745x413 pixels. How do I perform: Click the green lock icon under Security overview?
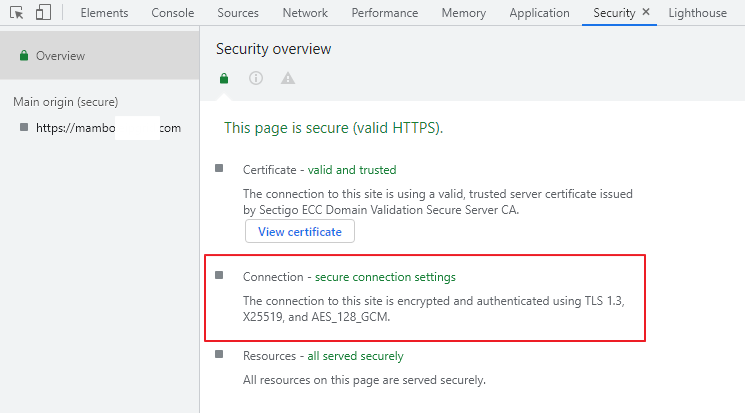[224, 78]
